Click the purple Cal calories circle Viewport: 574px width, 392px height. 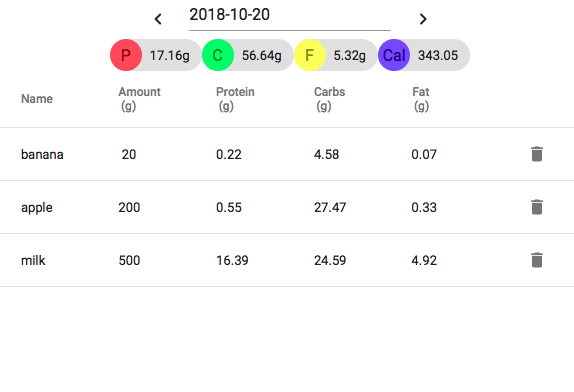tap(394, 55)
